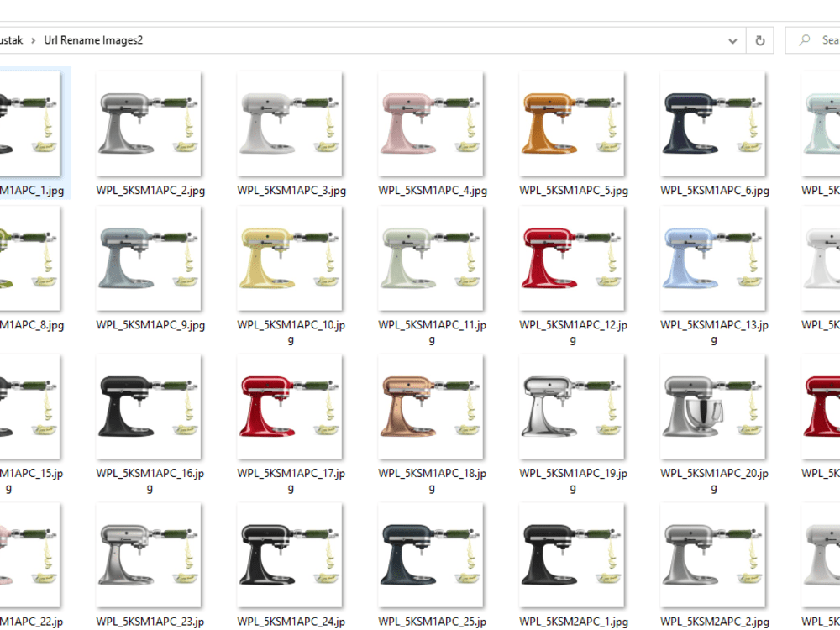Select the red mixer WPL_5KSM1APC_12.jpg
Screen dimensions: 840x630
571,258
